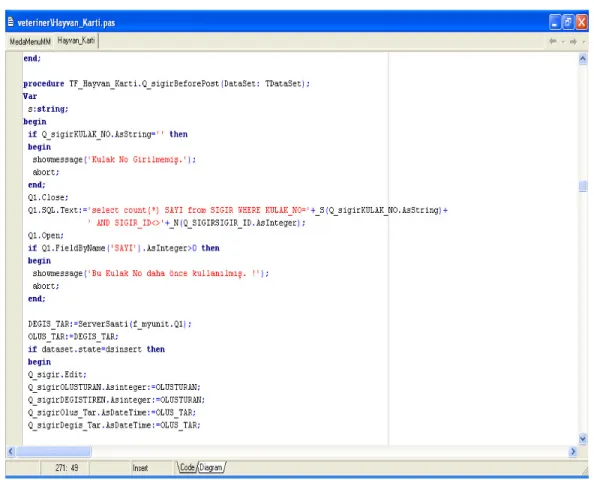
Task: Click the Q1.Open; line
Action: coord(45,235)
